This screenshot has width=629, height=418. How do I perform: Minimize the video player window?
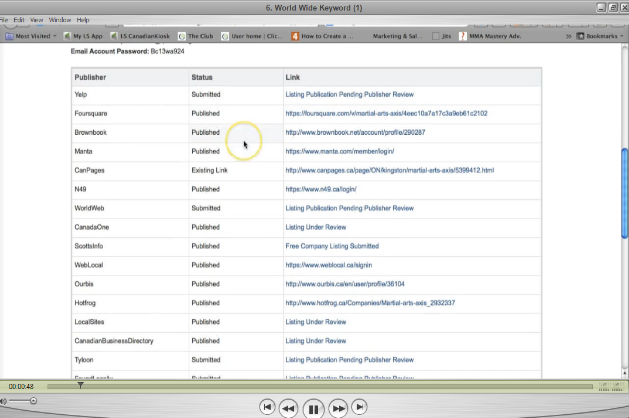pos(601,8)
